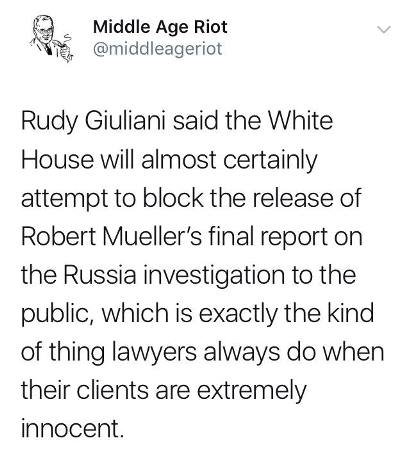Click the word "attempt" in the tweet
The width and height of the screenshot is (410, 457).
tap(64, 199)
